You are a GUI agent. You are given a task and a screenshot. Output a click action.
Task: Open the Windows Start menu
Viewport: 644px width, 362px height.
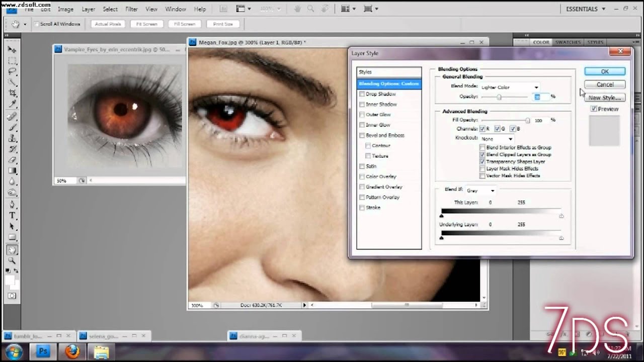(x=14, y=351)
